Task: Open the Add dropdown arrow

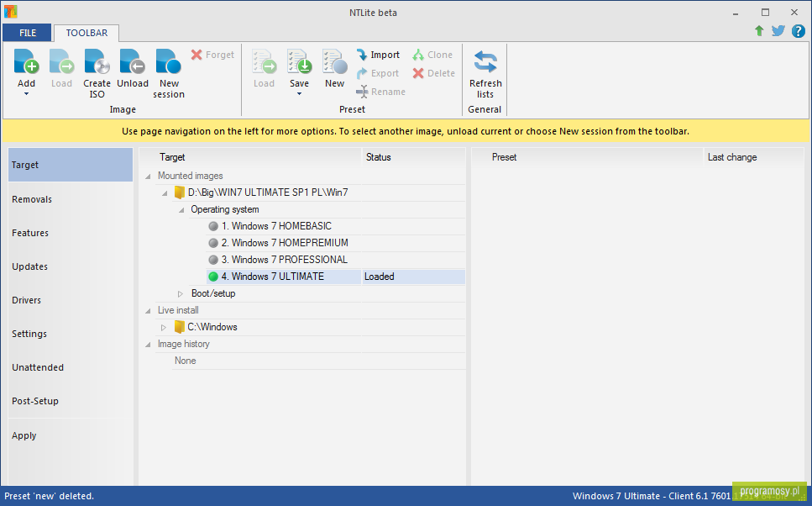Action: 26,94
